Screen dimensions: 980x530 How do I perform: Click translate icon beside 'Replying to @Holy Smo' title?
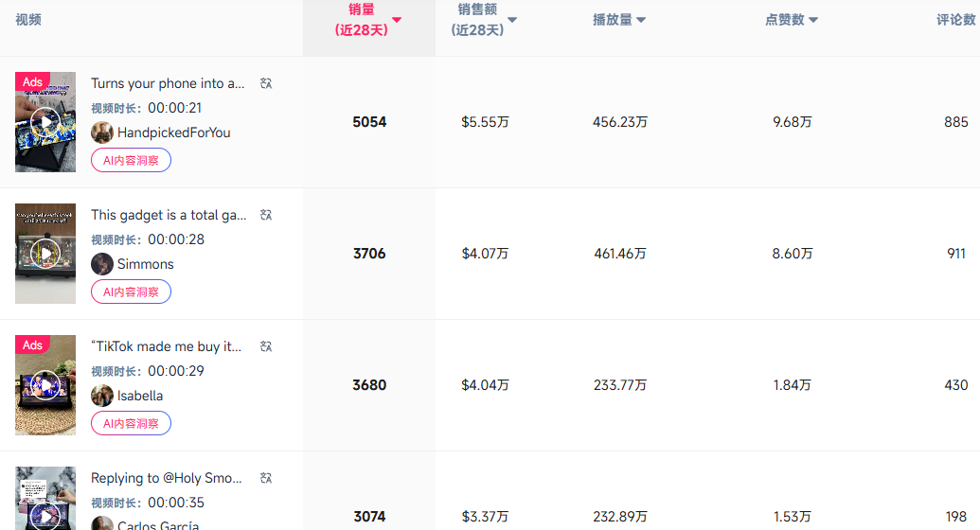click(266, 478)
